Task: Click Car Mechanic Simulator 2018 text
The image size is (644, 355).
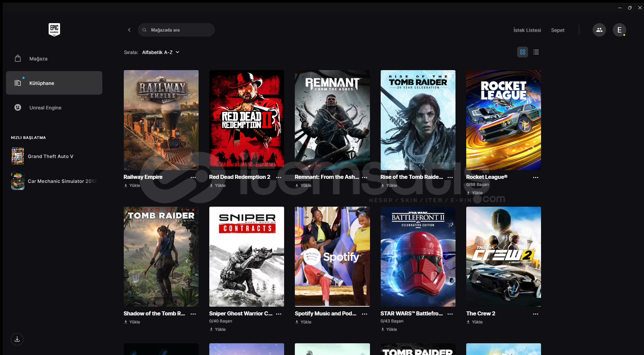Action: point(62,181)
